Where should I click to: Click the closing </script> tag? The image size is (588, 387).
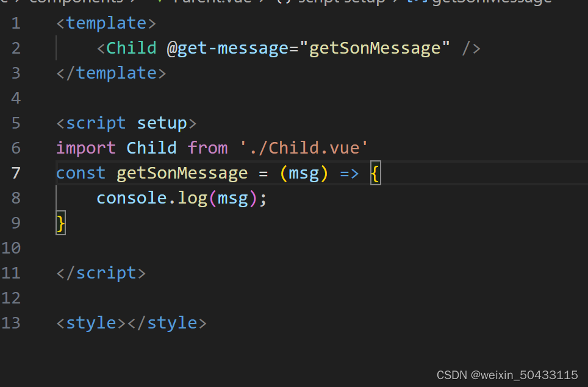coord(101,273)
